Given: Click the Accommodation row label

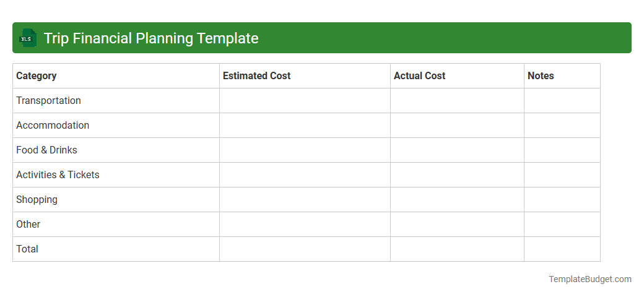Looking at the screenshot, I should [53, 125].
